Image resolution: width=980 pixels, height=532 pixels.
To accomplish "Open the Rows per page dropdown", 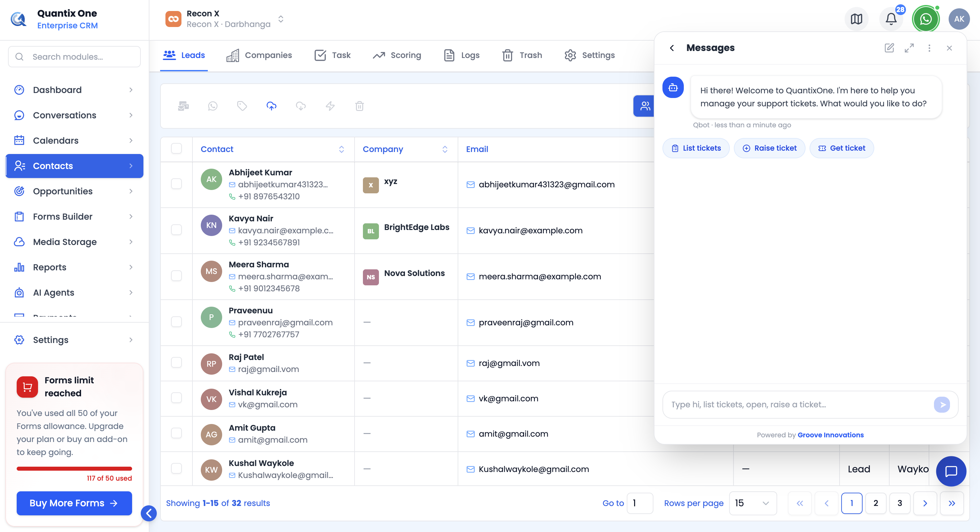I will pyautogui.click(x=753, y=503).
